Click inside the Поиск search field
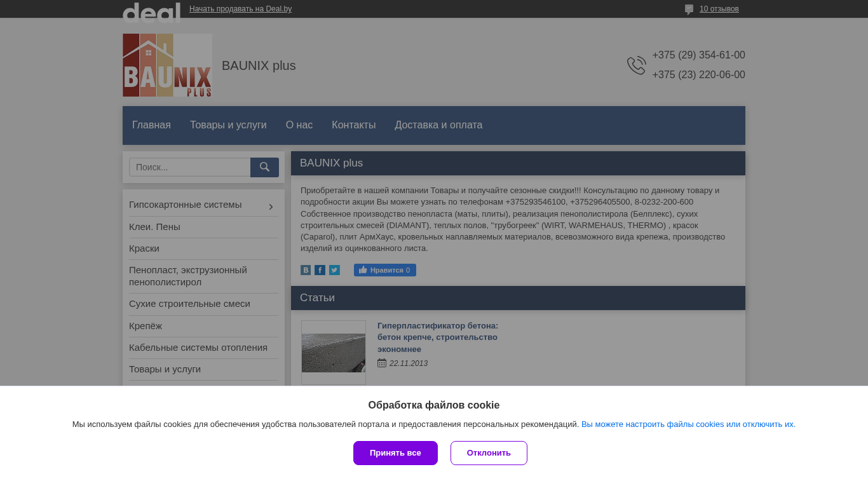Viewport: 868px width, 488px height. [190, 167]
